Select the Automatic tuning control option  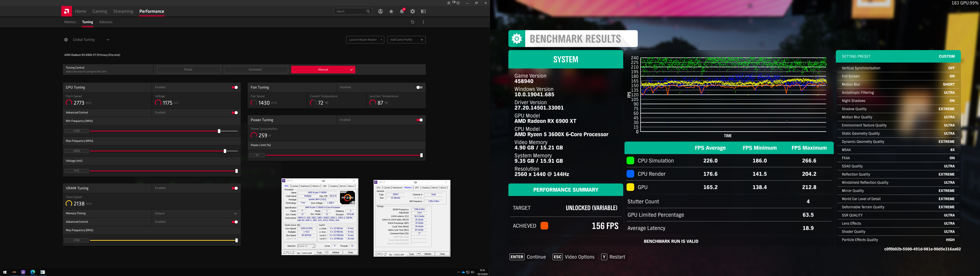(256, 70)
